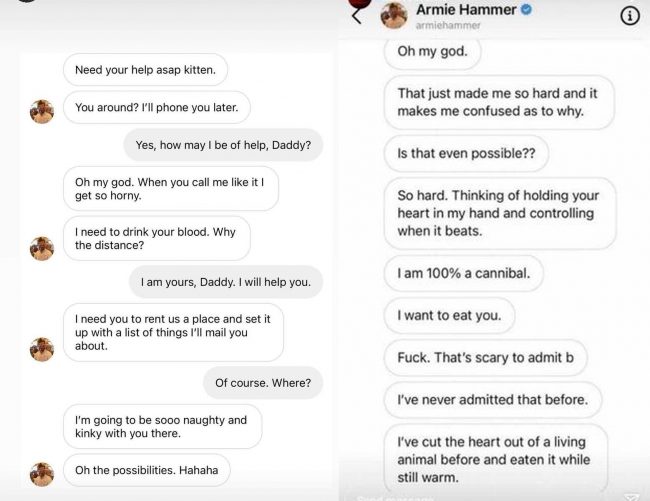This screenshot has width=650, height=501.
Task: Open the conversation info icon
Action: (x=630, y=16)
